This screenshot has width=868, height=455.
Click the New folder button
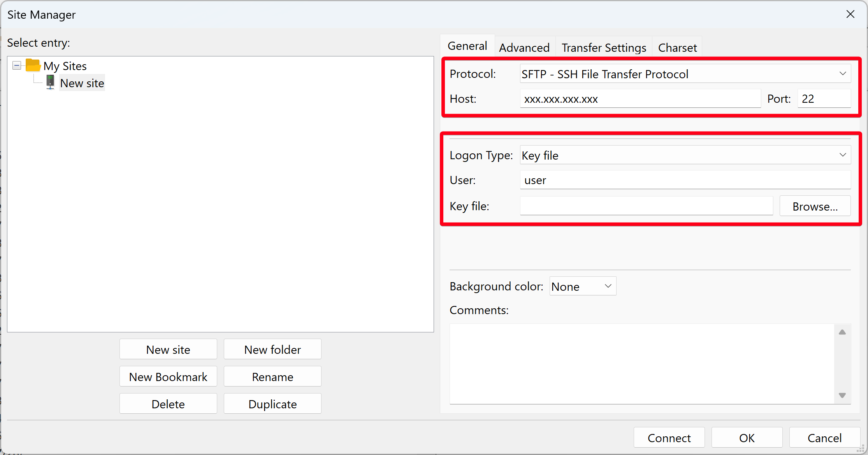coord(272,350)
